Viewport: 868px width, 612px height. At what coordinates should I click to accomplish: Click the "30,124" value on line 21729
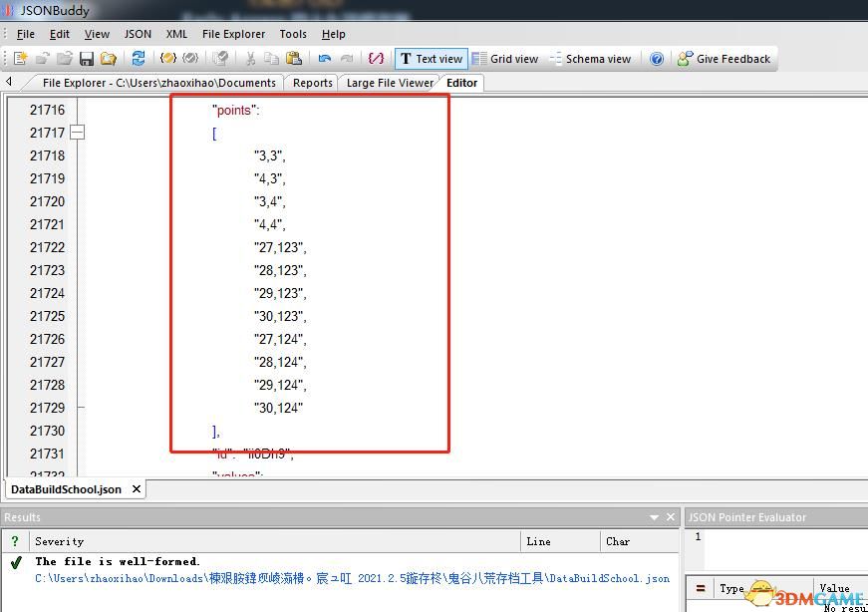point(278,408)
